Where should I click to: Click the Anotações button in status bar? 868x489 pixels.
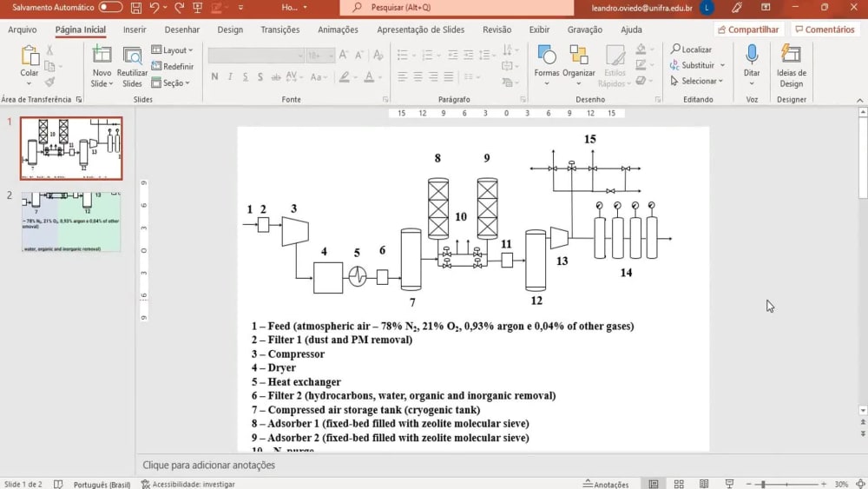pos(606,484)
